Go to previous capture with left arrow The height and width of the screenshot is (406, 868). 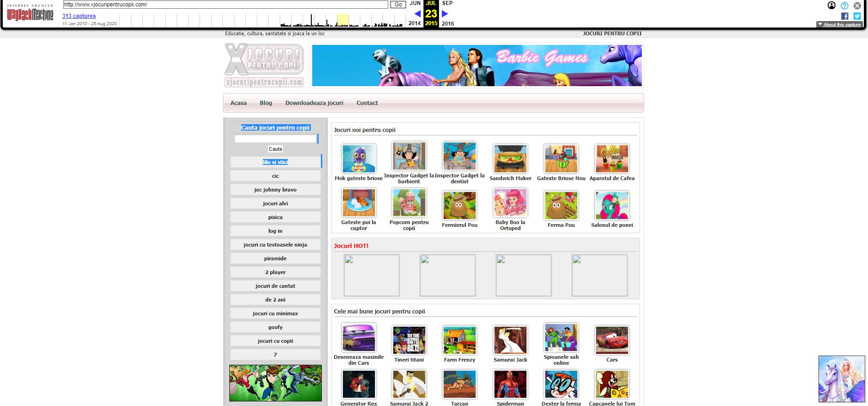[417, 14]
